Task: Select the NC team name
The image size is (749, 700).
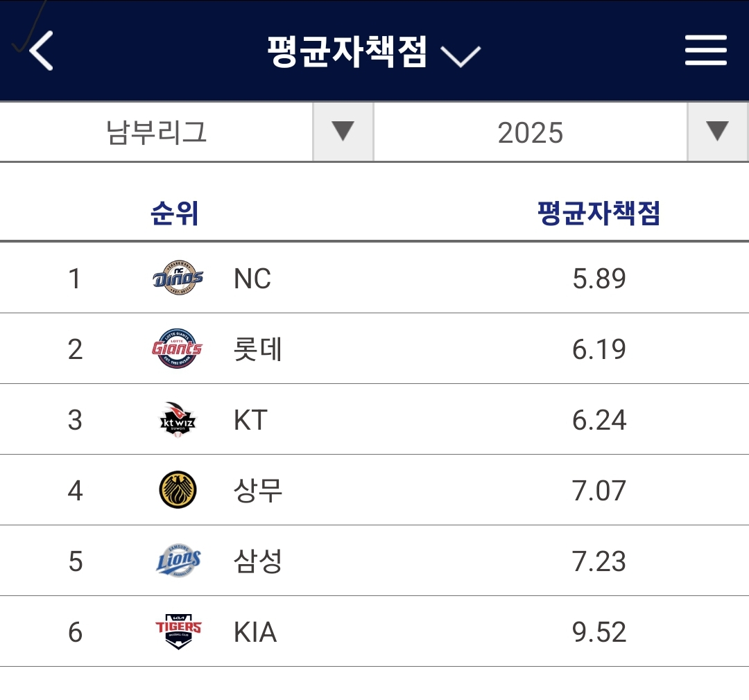Action: 252,279
